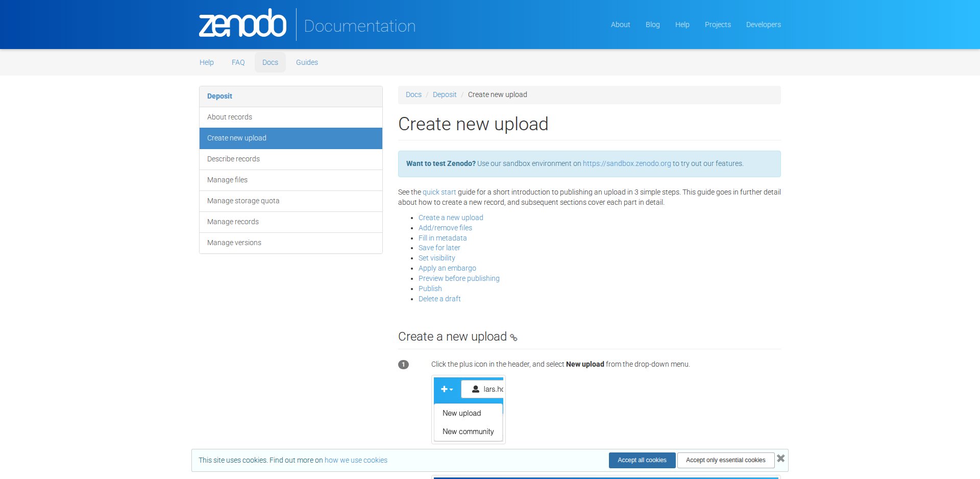
Task: Click the plus-icon dropdown menu screenshot image
Action: [x=469, y=410]
